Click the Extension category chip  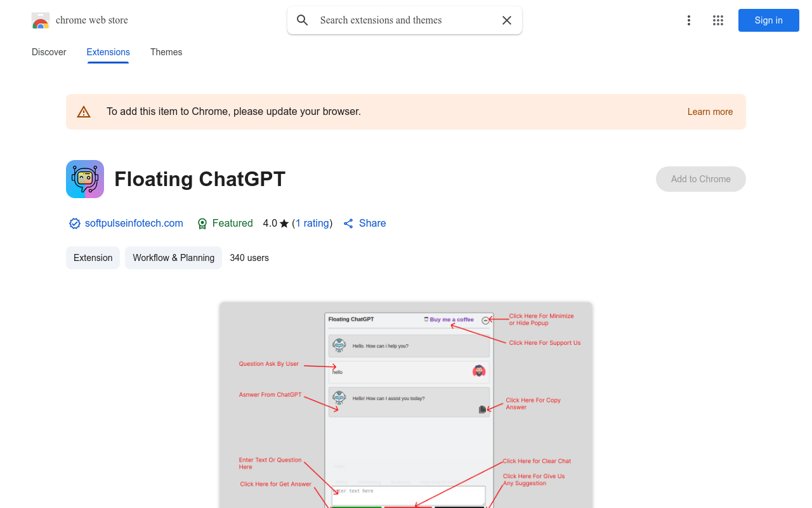pos(93,258)
